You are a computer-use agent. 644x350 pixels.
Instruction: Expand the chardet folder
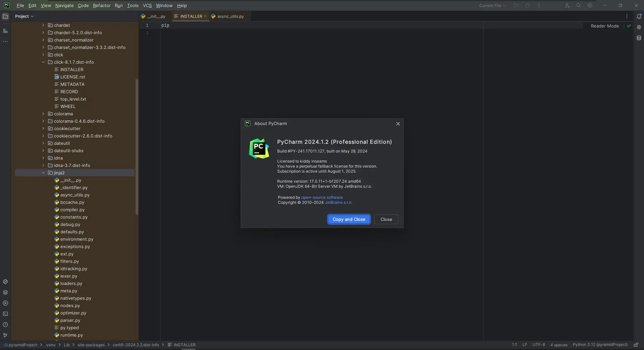point(43,25)
